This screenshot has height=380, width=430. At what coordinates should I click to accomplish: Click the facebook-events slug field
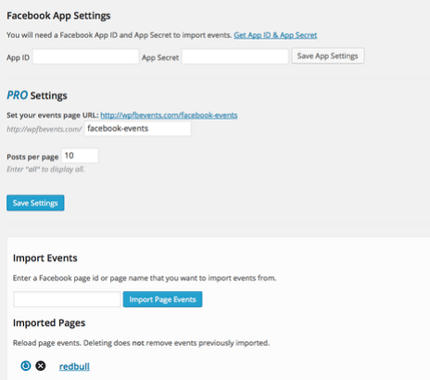(138, 129)
